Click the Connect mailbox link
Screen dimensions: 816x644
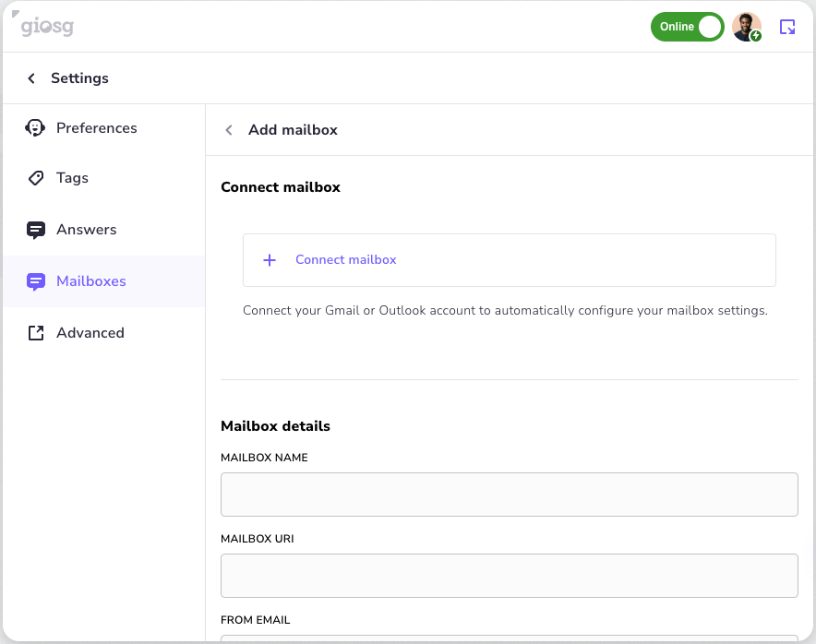point(346,260)
